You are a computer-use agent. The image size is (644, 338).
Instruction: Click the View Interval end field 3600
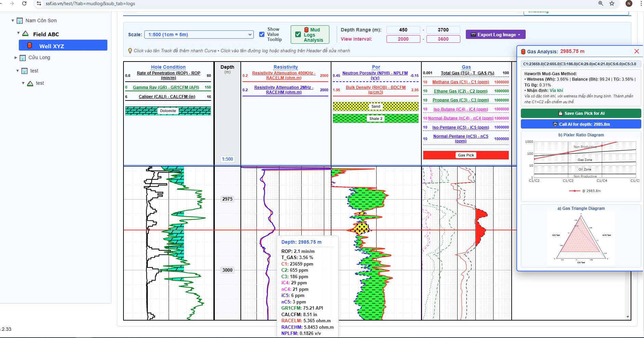(x=443, y=39)
